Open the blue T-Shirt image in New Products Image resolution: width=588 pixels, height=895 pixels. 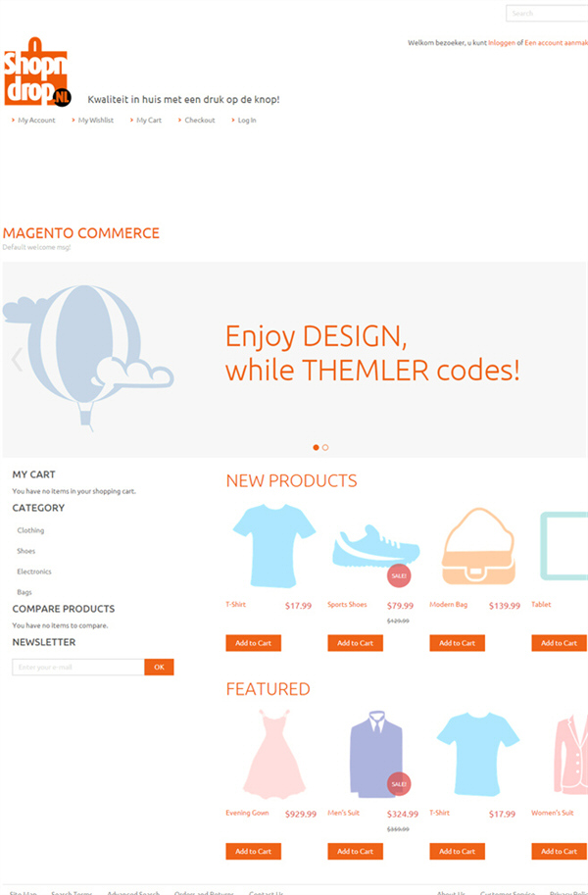[274, 546]
